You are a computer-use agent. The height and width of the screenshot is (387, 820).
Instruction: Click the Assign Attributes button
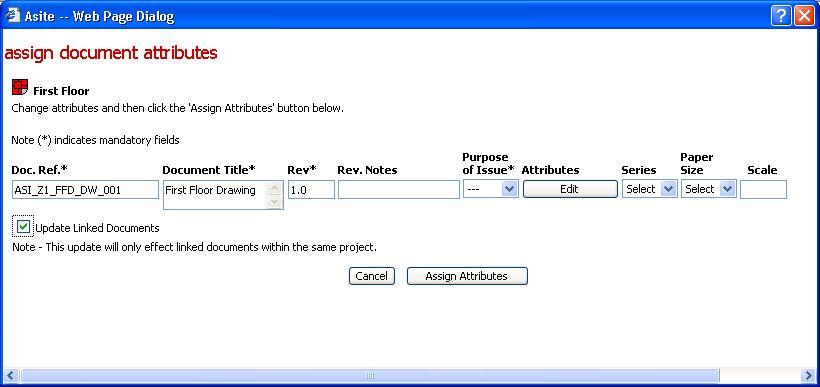coord(467,276)
